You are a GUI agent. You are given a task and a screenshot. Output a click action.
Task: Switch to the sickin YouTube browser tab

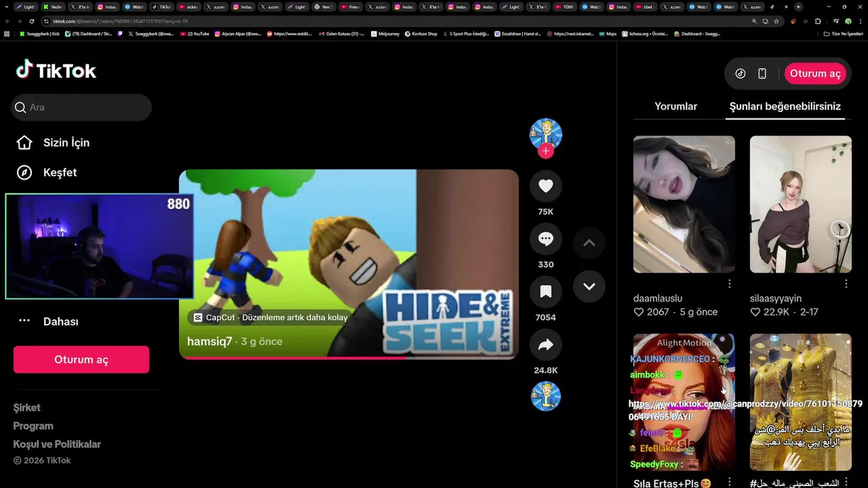click(x=189, y=7)
